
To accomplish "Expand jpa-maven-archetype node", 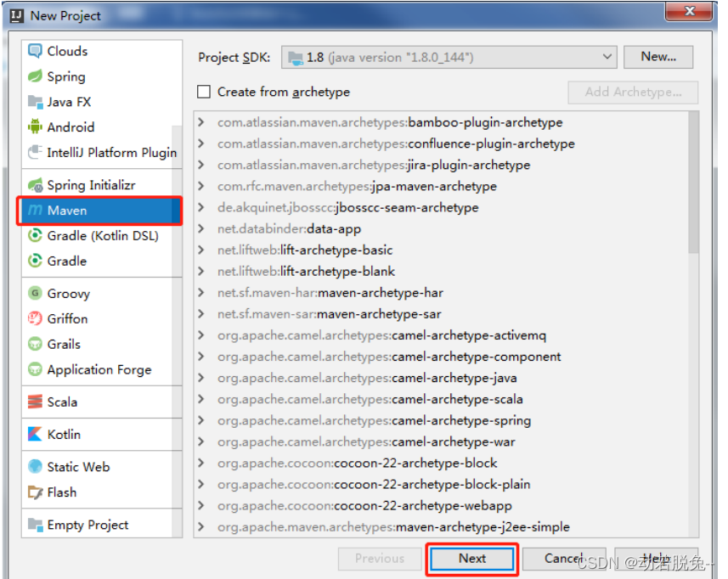I will (201, 186).
